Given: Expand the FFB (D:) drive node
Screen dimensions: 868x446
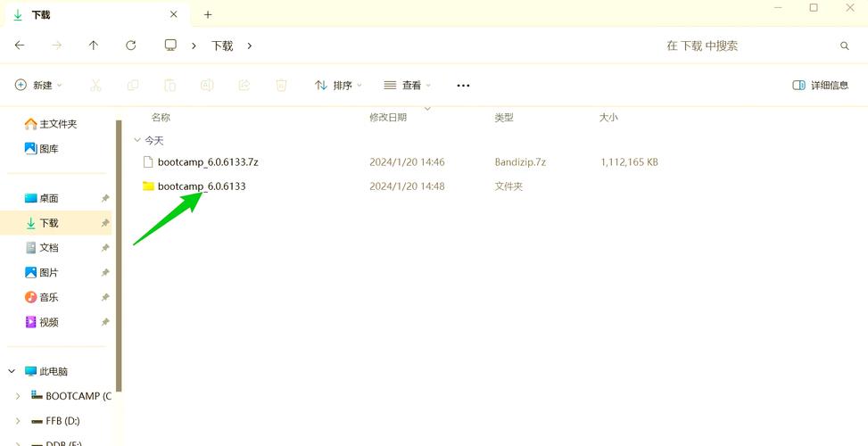Looking at the screenshot, I should click(18, 421).
